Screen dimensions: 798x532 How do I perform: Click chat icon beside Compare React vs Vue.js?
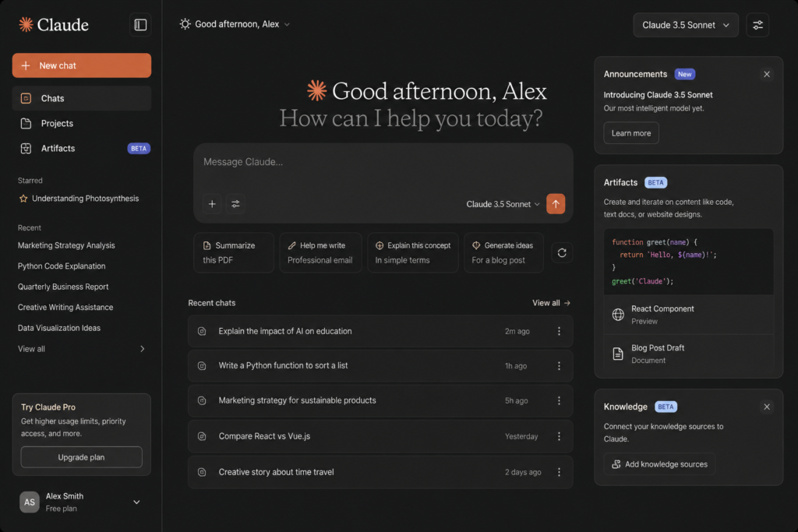point(202,436)
